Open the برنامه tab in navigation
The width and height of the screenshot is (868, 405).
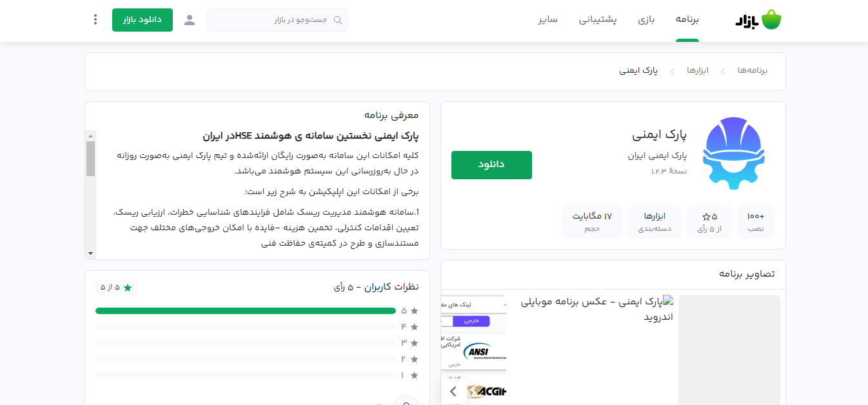687,19
